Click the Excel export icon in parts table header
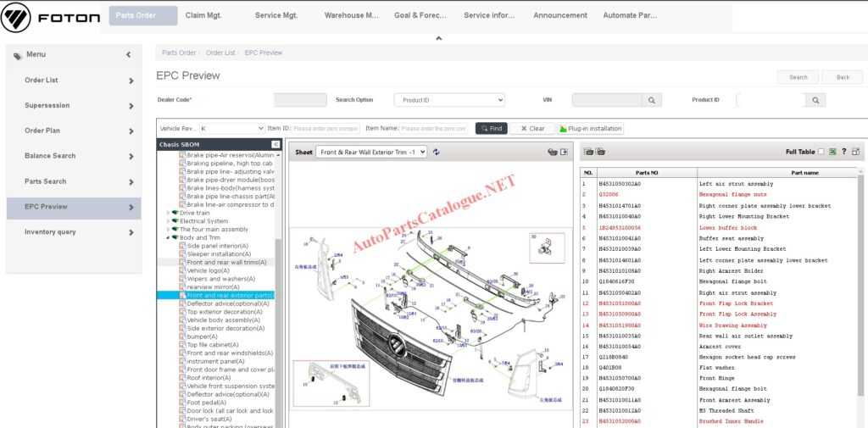Screen dimensions: 868x428 (832, 152)
